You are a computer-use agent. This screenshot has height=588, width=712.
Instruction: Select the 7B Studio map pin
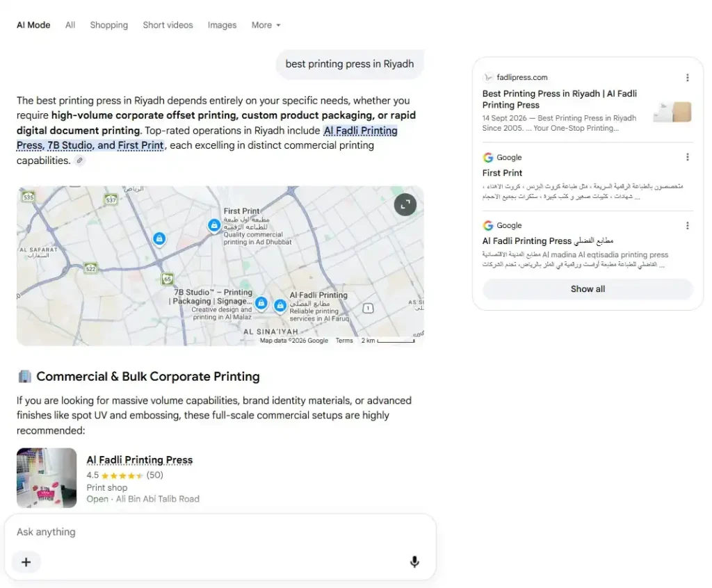pos(261,303)
